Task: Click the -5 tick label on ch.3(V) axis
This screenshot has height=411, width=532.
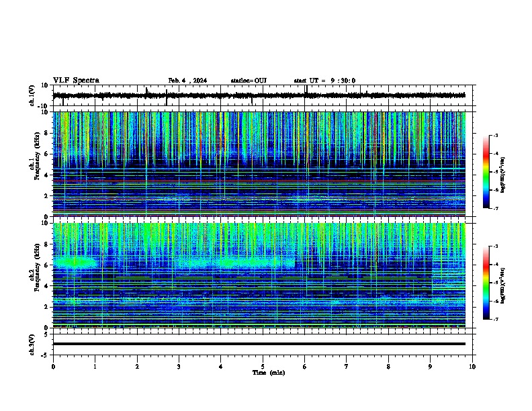Action: (x=46, y=355)
